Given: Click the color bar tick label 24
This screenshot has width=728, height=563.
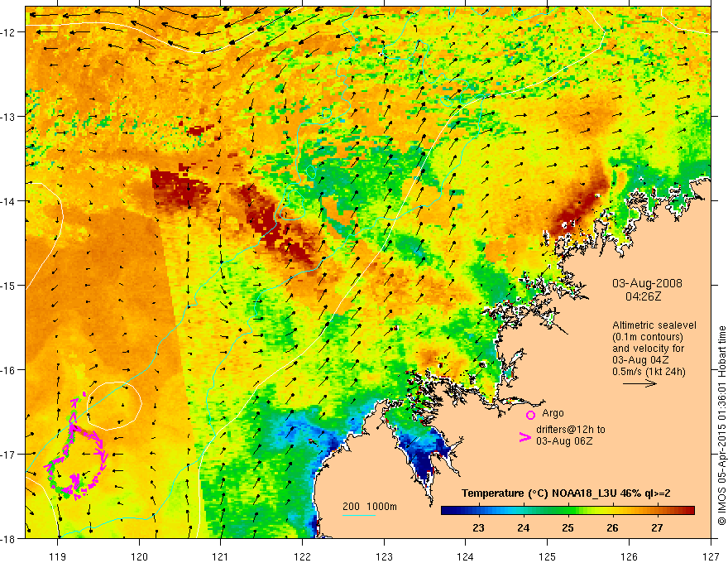Looking at the screenshot, I should coord(523,528).
